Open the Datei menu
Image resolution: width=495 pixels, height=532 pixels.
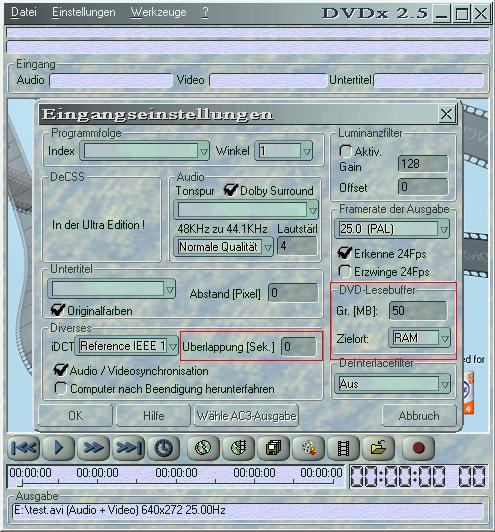tap(24, 12)
